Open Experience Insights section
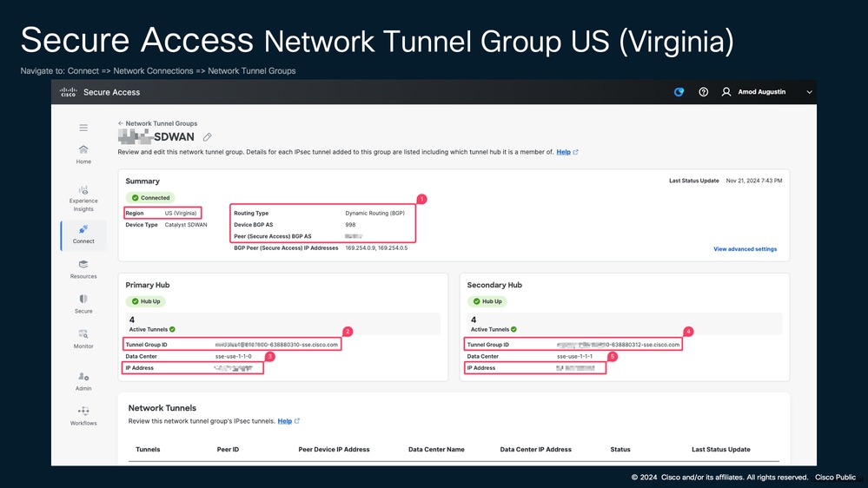Image resolution: width=868 pixels, height=488 pixels. click(83, 199)
